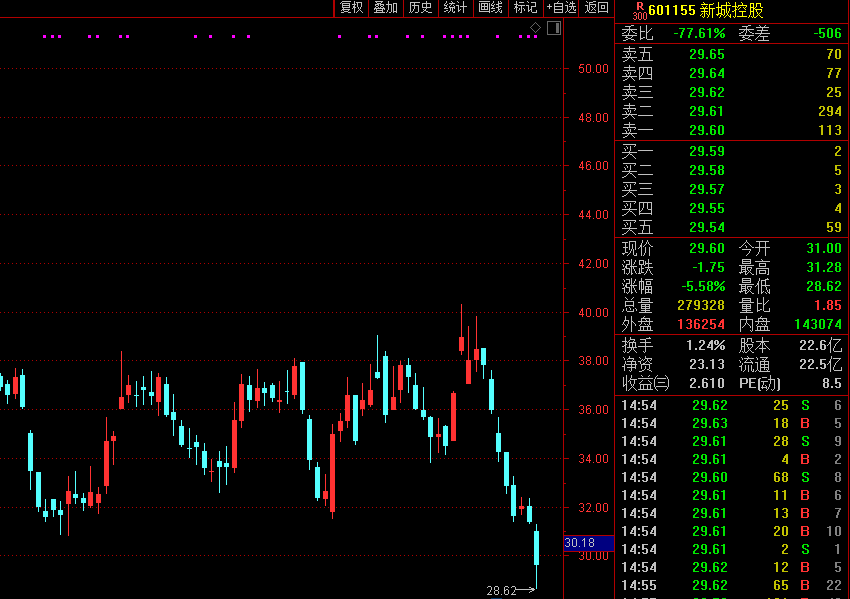
Task: Open the 叠加 overlay option
Action: [x=385, y=8]
